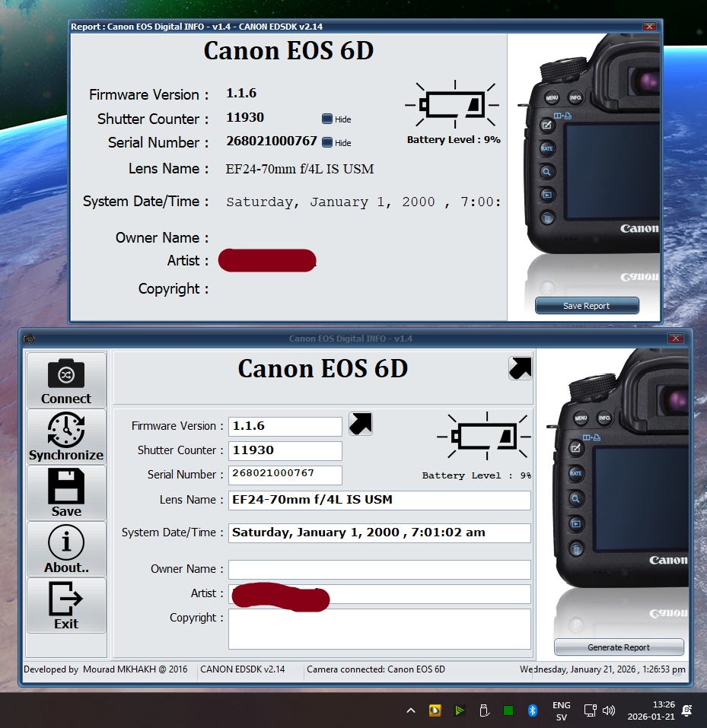Click the Shutter Counter field in the main window
Viewport: 707px width, 728px height.
[x=285, y=450]
